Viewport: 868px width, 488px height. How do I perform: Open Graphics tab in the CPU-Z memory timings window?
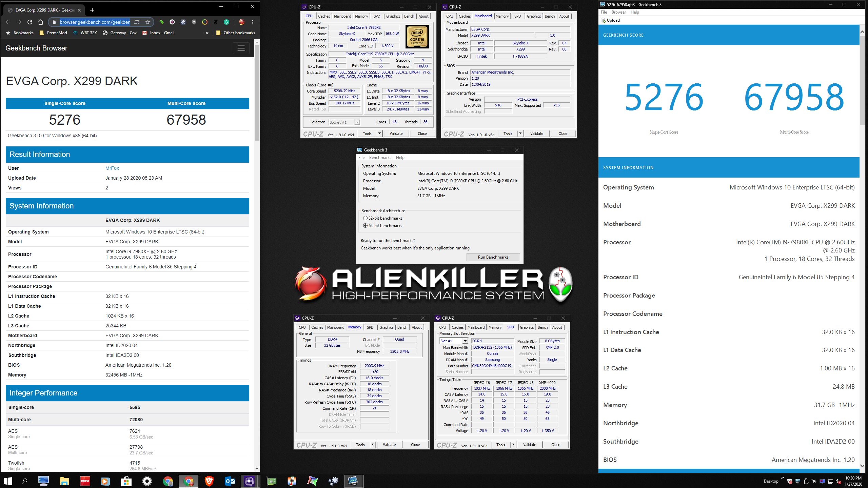pos(386,327)
